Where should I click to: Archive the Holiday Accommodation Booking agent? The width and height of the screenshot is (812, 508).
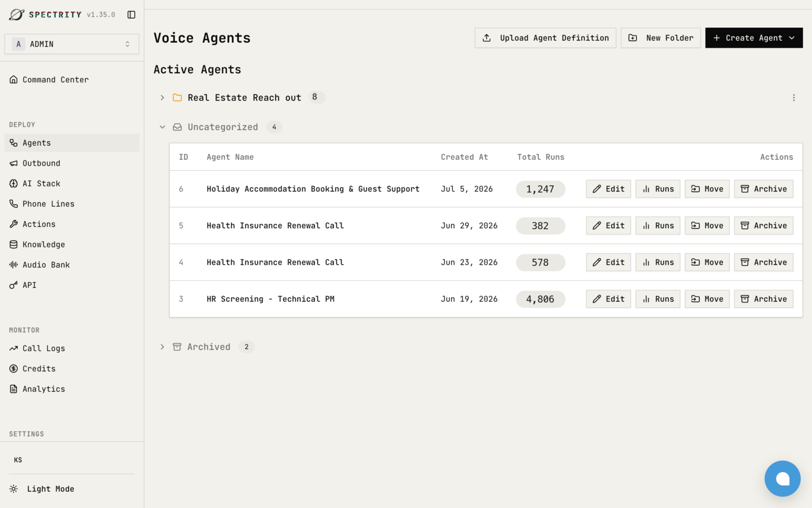click(764, 189)
